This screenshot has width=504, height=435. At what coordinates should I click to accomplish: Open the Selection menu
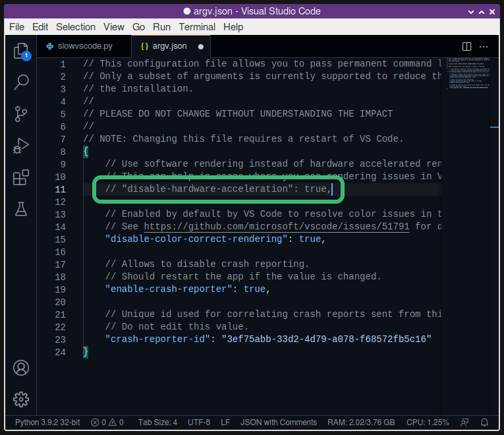pyautogui.click(x=76, y=27)
